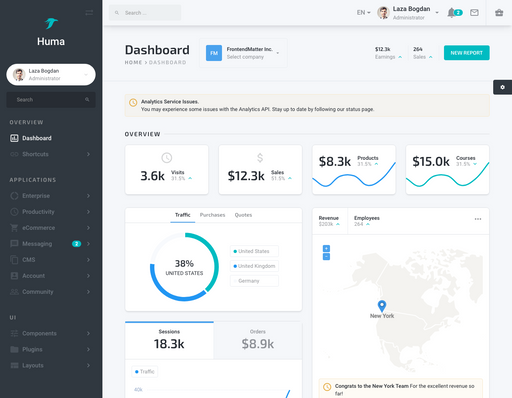Open the Layouts sidebar item
Screen dimensions: 512x398
pos(51,365)
